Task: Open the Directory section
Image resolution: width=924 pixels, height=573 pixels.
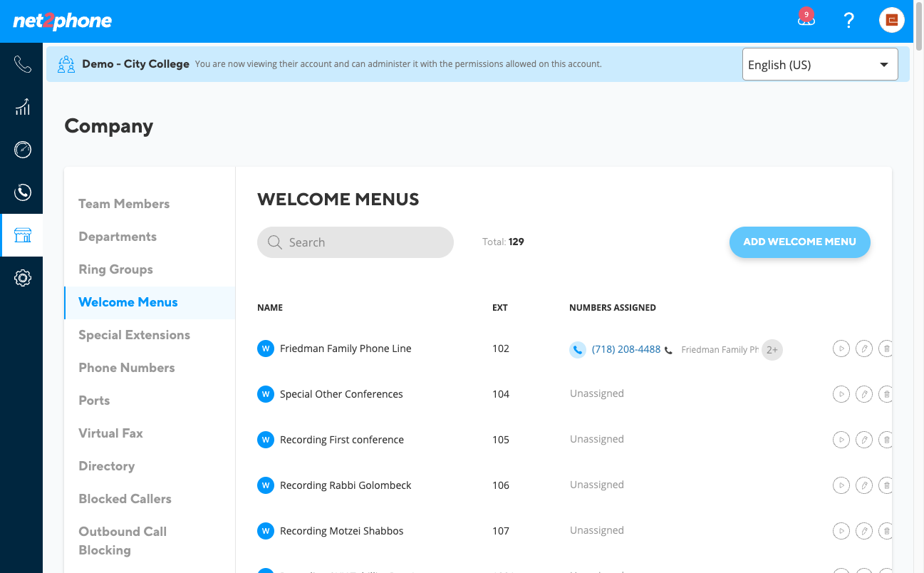Action: point(107,466)
